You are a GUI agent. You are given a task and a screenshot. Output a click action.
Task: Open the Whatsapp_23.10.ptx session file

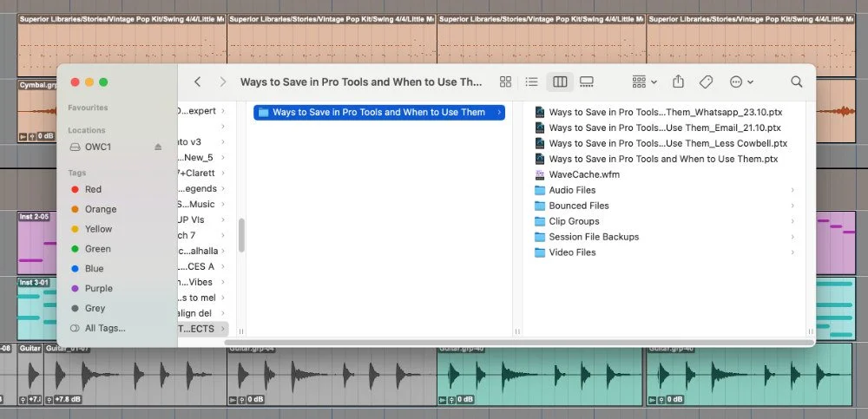pyautogui.click(x=666, y=113)
